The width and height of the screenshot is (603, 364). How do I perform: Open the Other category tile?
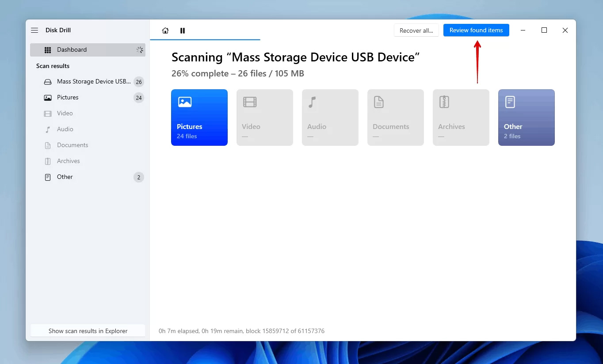pyautogui.click(x=527, y=118)
